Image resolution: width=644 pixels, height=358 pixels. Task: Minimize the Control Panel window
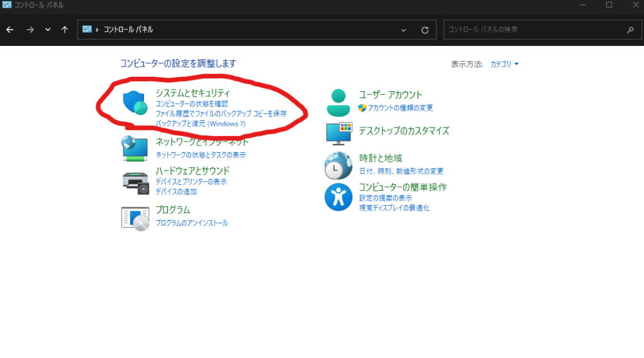[x=583, y=5]
